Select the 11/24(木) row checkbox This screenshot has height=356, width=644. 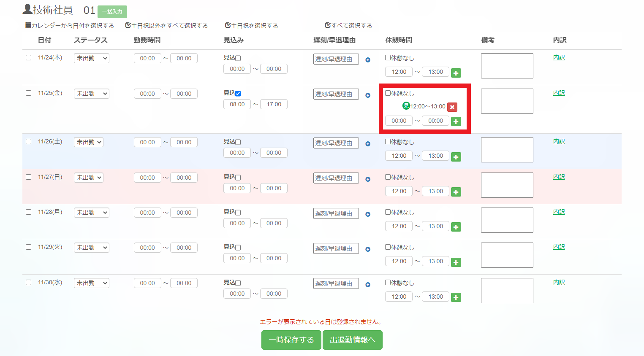(29, 58)
